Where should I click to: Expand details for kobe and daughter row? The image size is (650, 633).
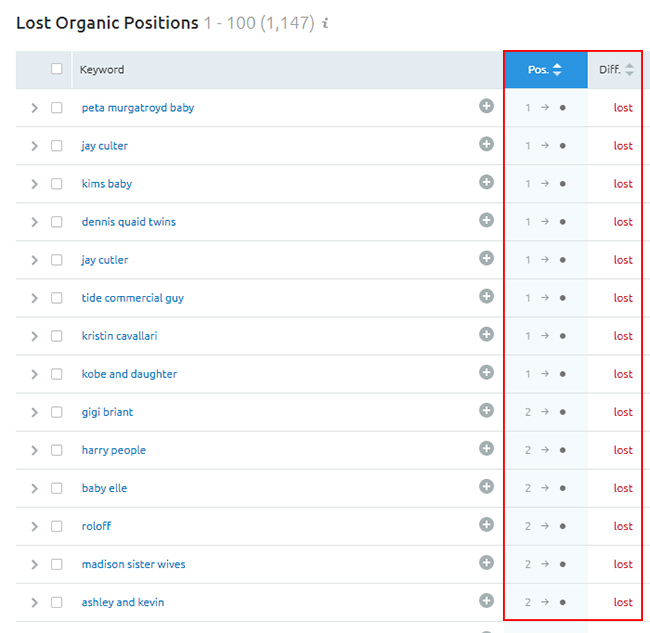(34, 374)
